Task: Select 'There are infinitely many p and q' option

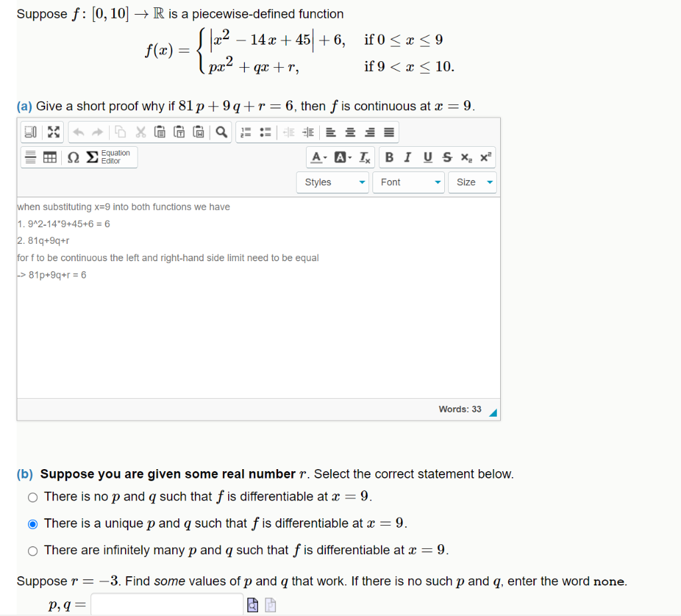Action: [x=32, y=550]
